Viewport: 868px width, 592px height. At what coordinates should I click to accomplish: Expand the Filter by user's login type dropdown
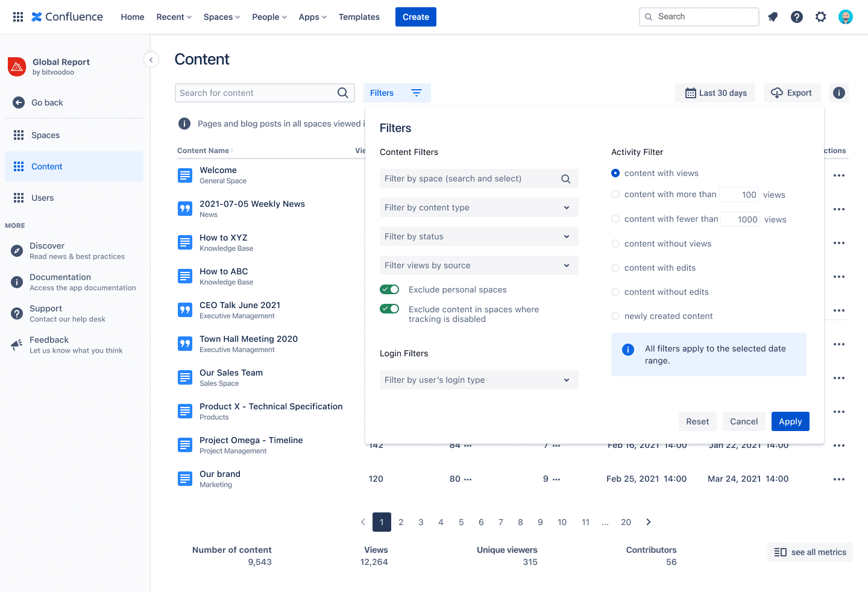click(x=479, y=380)
